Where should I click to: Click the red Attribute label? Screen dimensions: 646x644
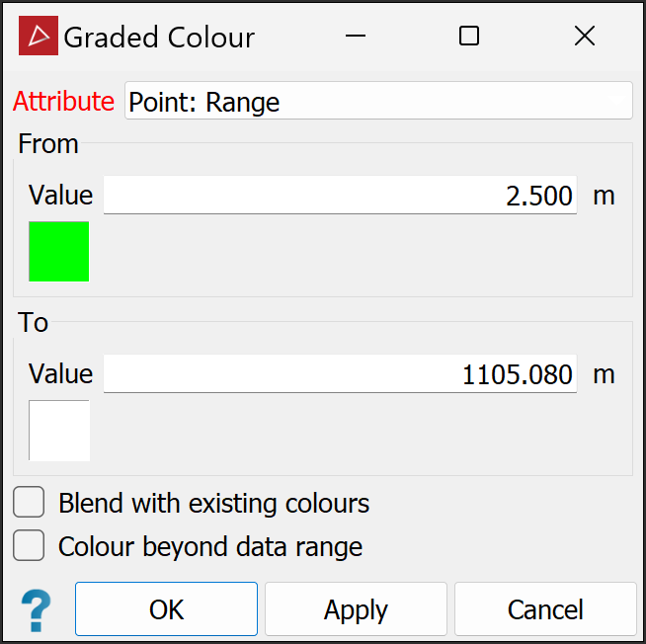click(64, 101)
